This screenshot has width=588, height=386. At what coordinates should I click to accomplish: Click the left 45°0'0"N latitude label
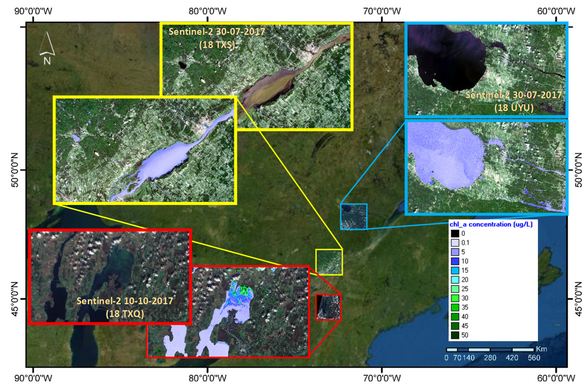(15, 299)
